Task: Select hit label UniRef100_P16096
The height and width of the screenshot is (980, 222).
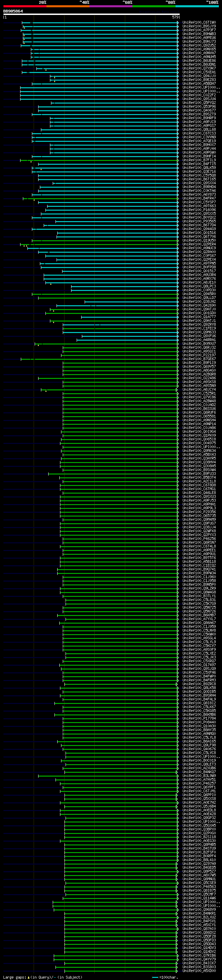Action: pyautogui.click(x=199, y=210)
